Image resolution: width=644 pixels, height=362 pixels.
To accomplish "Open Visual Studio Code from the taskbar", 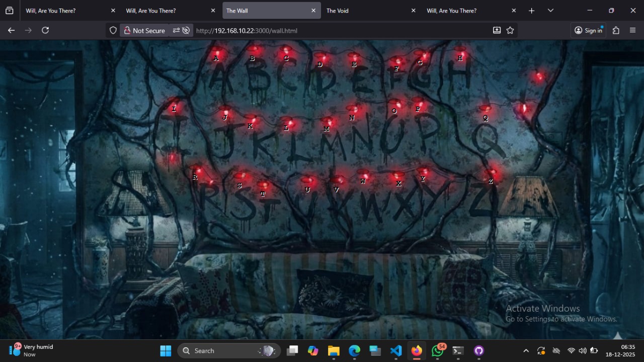I will [396, 350].
